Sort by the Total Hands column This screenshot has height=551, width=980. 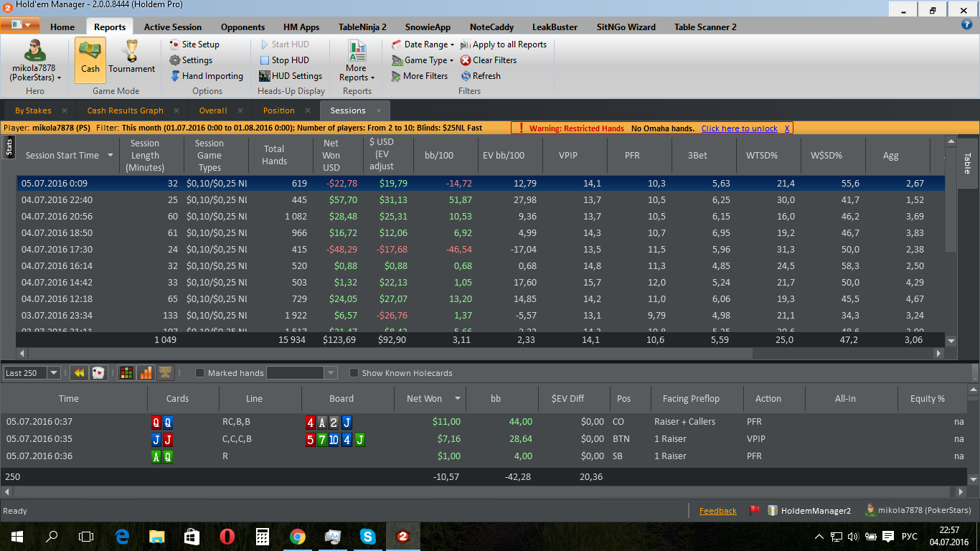274,155
